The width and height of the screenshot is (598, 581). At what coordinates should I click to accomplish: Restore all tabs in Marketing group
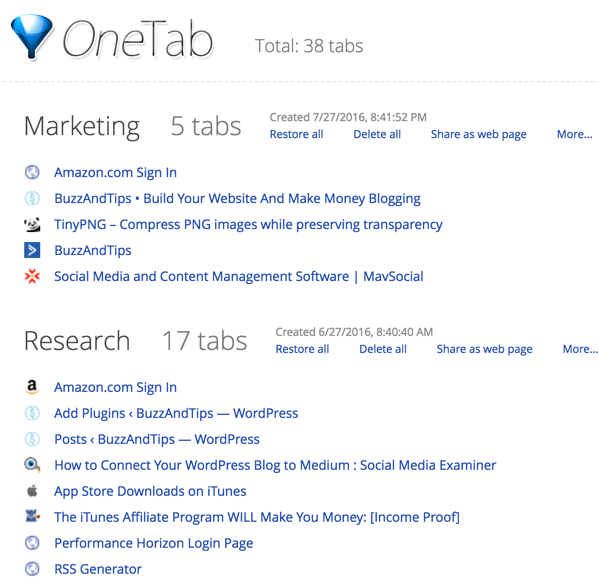pyautogui.click(x=296, y=134)
